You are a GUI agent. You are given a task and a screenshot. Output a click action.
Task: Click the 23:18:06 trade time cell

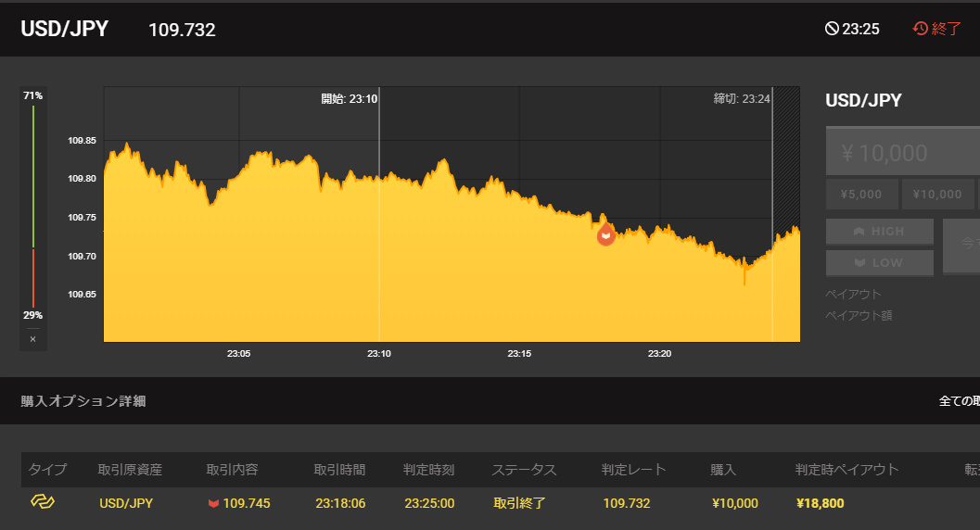click(340, 503)
